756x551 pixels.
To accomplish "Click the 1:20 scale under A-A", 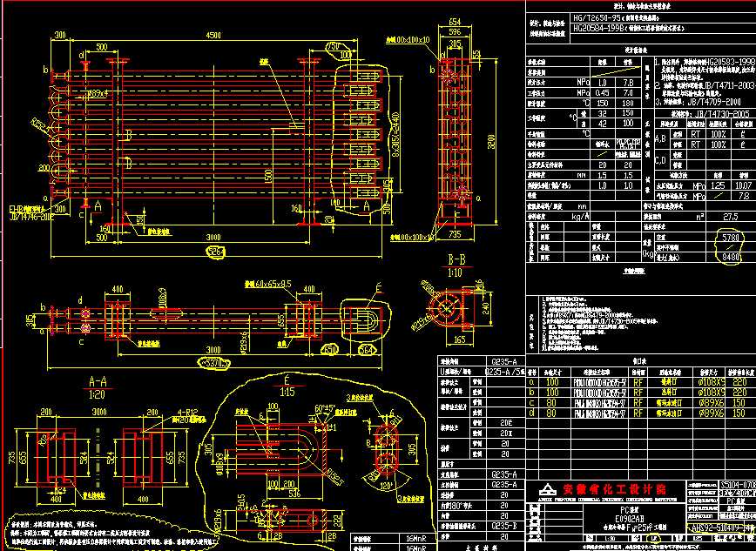I will [x=98, y=395].
